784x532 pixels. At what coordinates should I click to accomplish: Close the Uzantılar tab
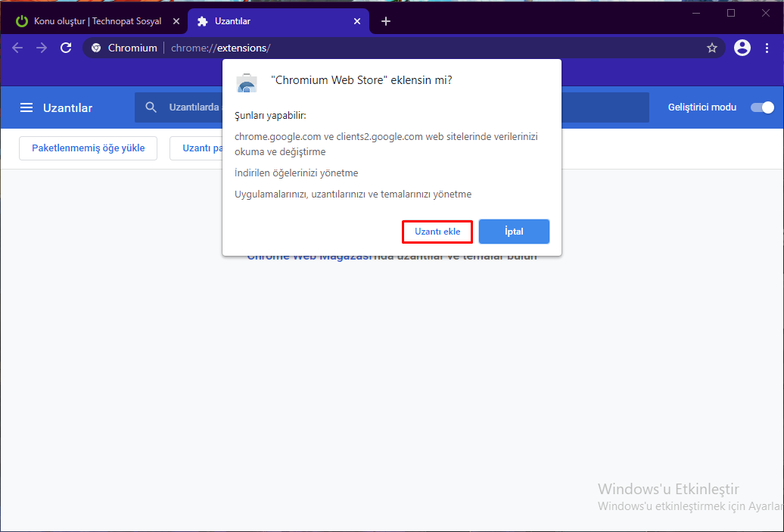357,21
